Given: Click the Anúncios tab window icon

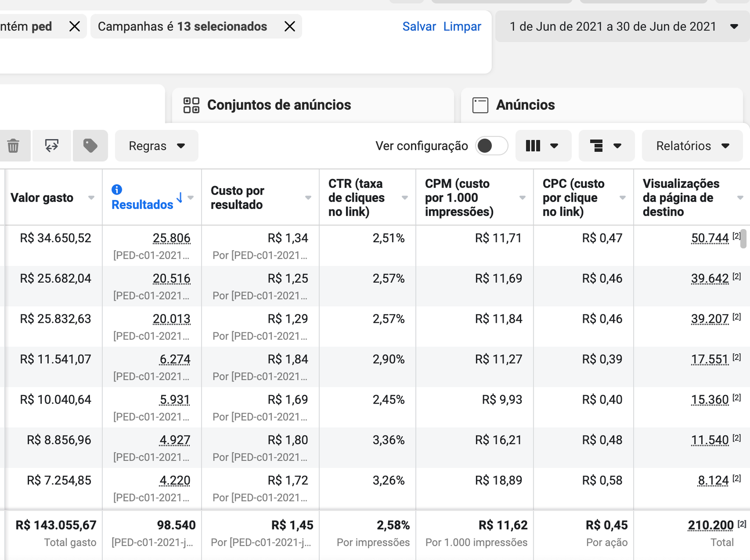Looking at the screenshot, I should [480, 105].
